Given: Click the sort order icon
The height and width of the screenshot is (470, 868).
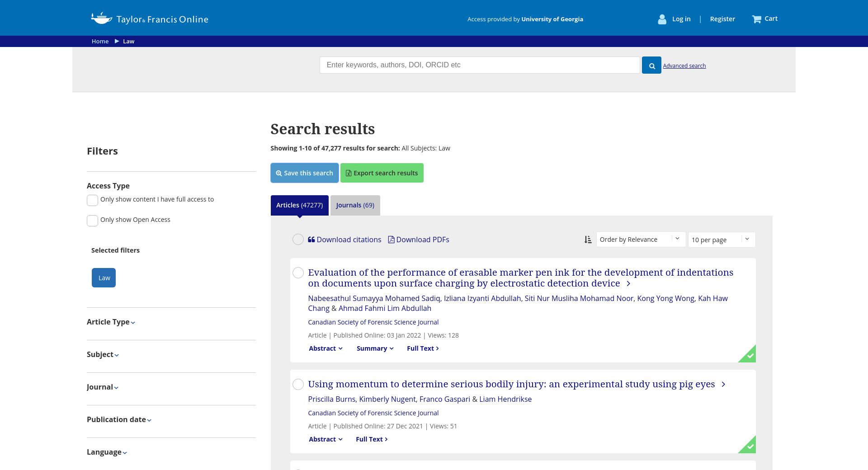Looking at the screenshot, I should [588, 240].
